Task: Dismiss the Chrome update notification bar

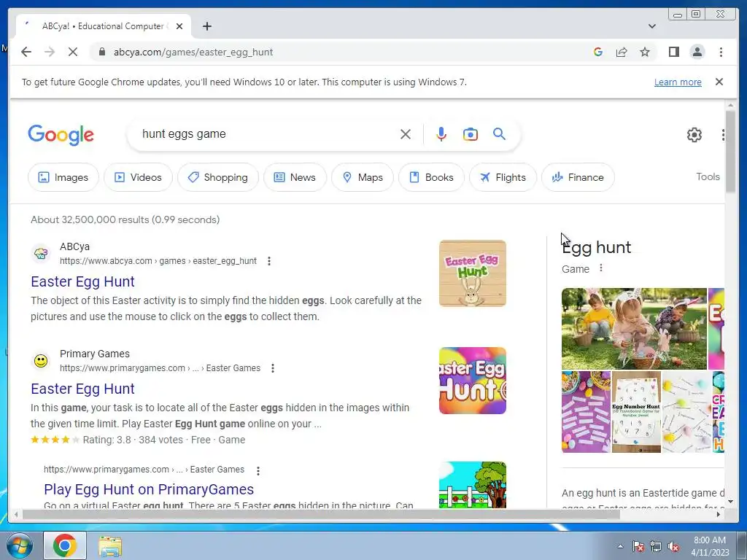Action: coord(719,82)
